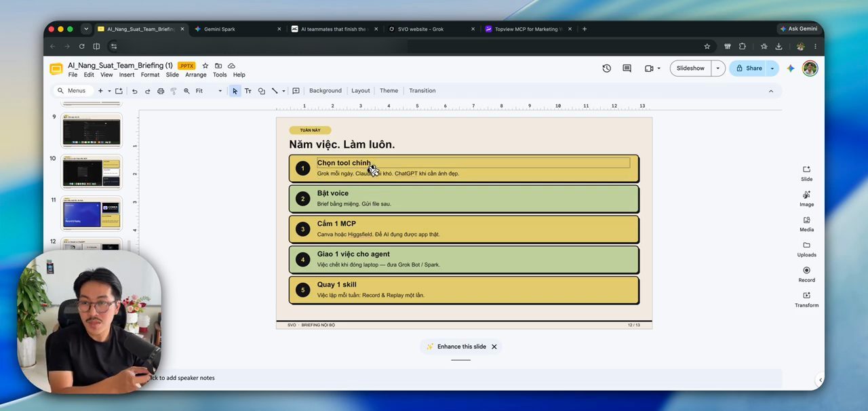Collapse the toolbar with the chevron
Screen dimensions: 868x411
(770, 91)
